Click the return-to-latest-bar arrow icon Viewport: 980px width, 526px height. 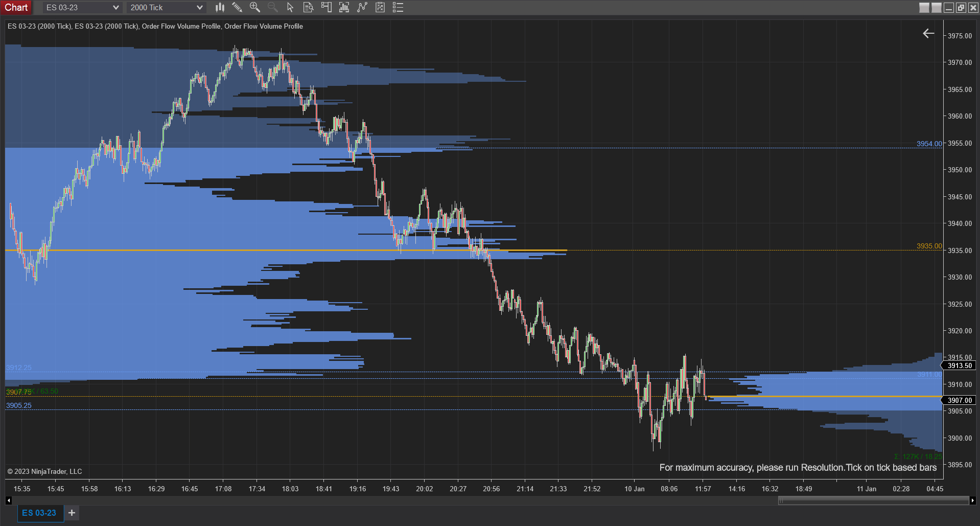(x=928, y=33)
